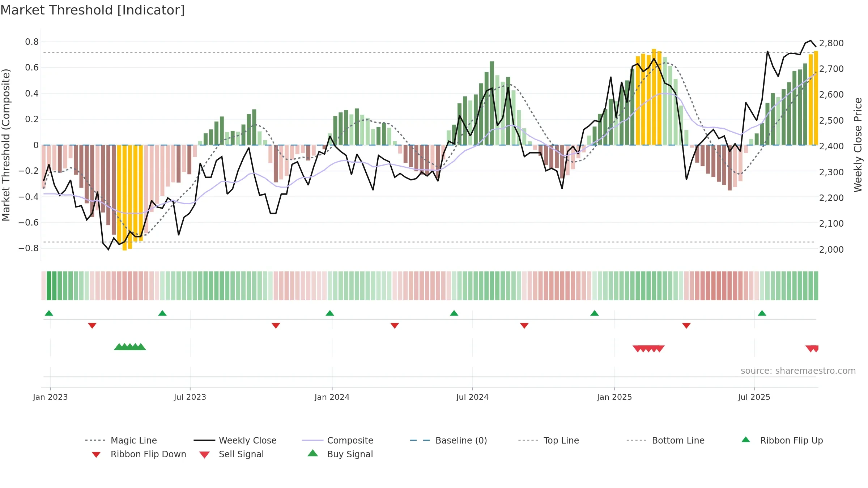Click the green flip-up triangle nearest Jan 2024

[330, 313]
